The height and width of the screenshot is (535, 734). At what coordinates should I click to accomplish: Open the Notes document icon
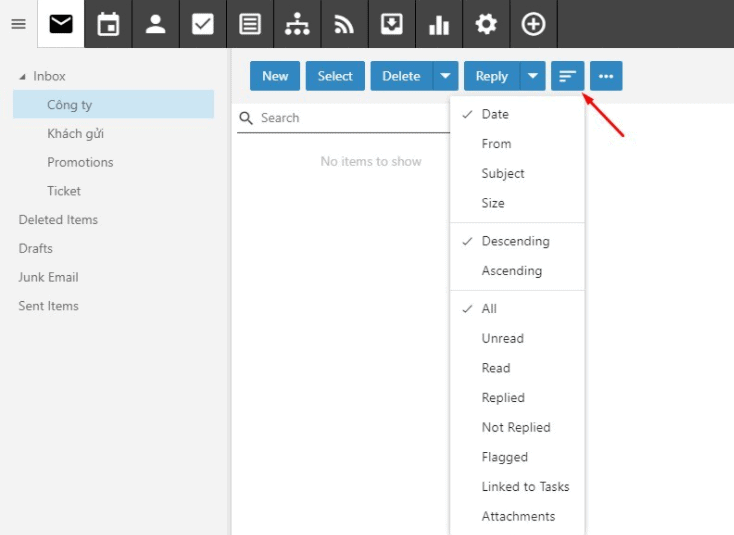click(x=250, y=24)
